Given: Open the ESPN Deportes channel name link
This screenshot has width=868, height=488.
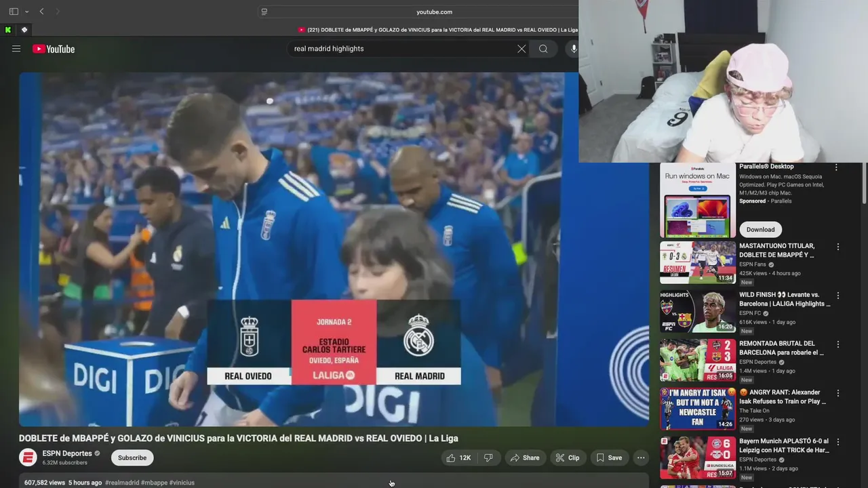Looking at the screenshot, I should pyautogui.click(x=67, y=453).
